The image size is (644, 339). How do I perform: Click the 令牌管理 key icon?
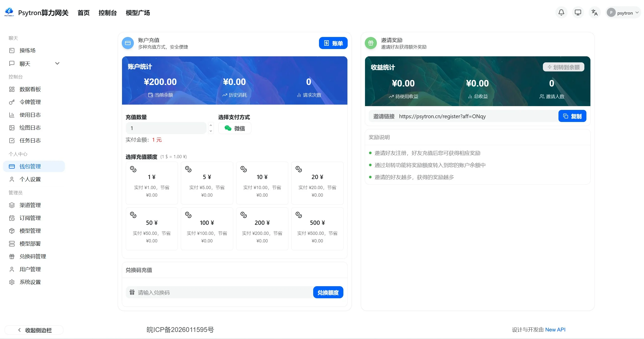(x=12, y=102)
